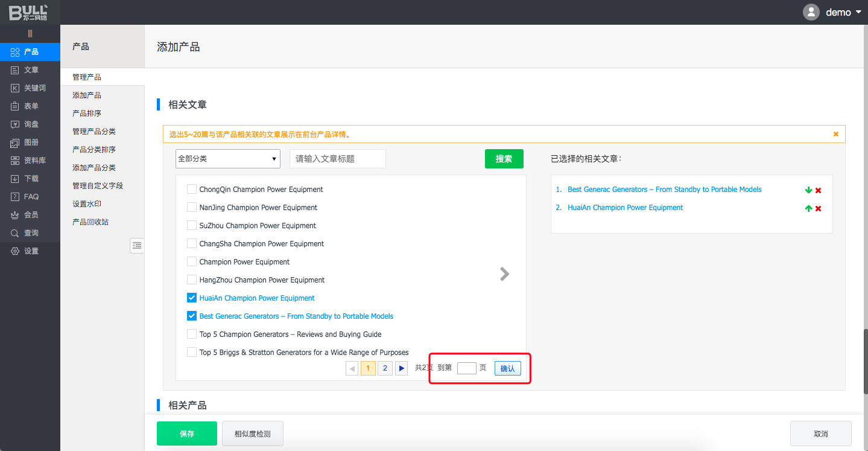
Task: Remove Best Generac Generators from selected articles
Action: pos(819,190)
